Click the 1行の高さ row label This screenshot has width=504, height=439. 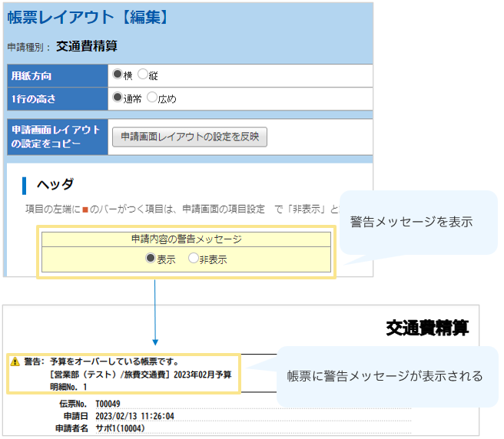[33, 99]
